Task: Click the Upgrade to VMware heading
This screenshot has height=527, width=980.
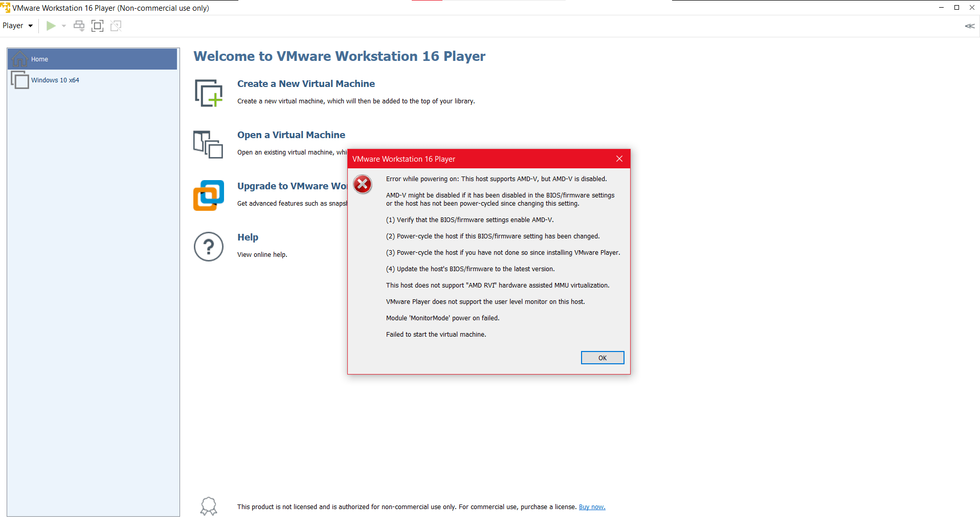Action: pyautogui.click(x=292, y=186)
